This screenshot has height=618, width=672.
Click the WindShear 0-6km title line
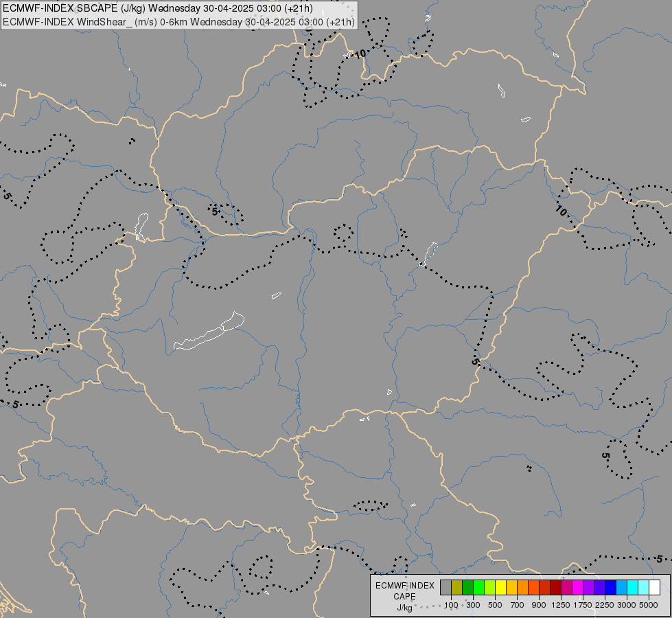point(178,22)
